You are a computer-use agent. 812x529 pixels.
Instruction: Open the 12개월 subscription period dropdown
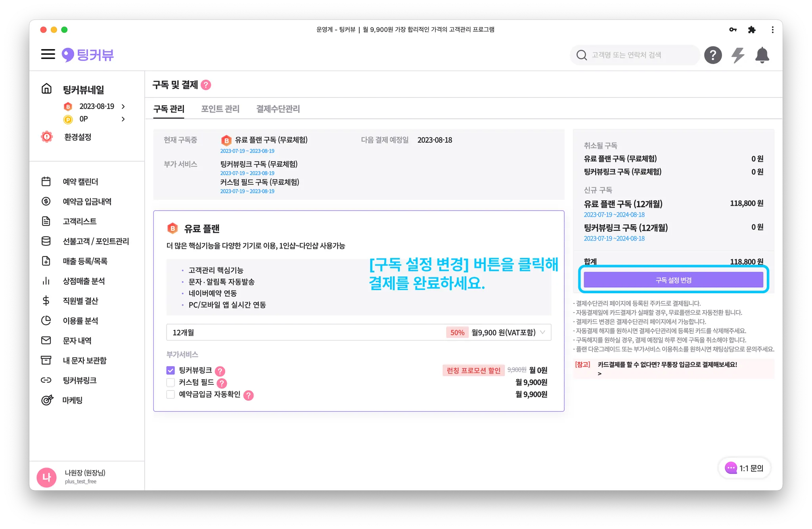pos(358,332)
